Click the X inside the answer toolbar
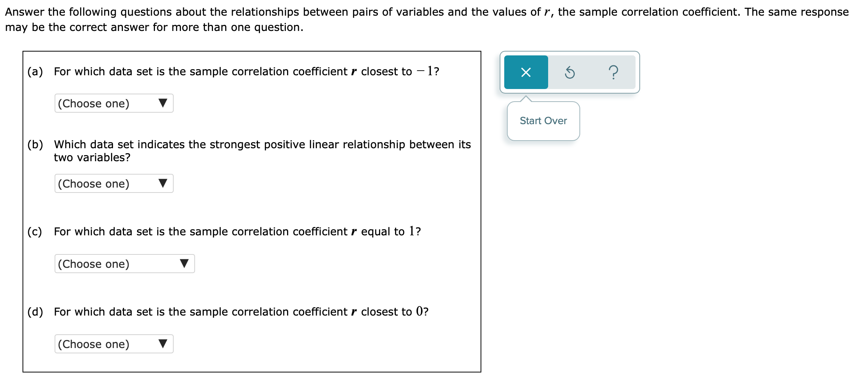 tap(525, 72)
